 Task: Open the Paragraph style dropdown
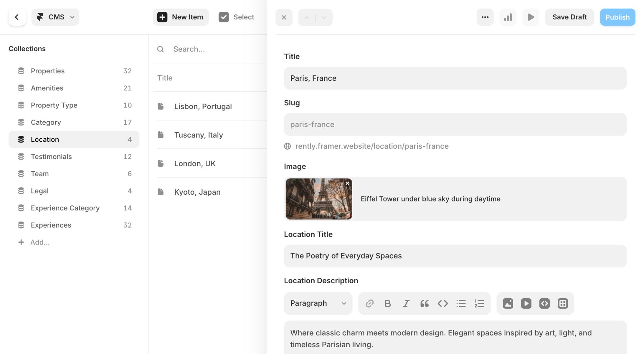click(x=318, y=303)
